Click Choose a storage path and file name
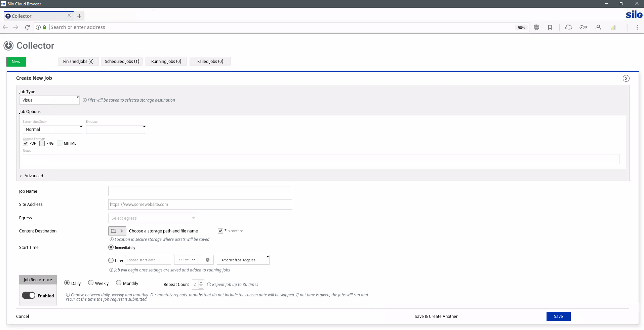Image resolution: width=644 pixels, height=330 pixels. click(x=163, y=231)
